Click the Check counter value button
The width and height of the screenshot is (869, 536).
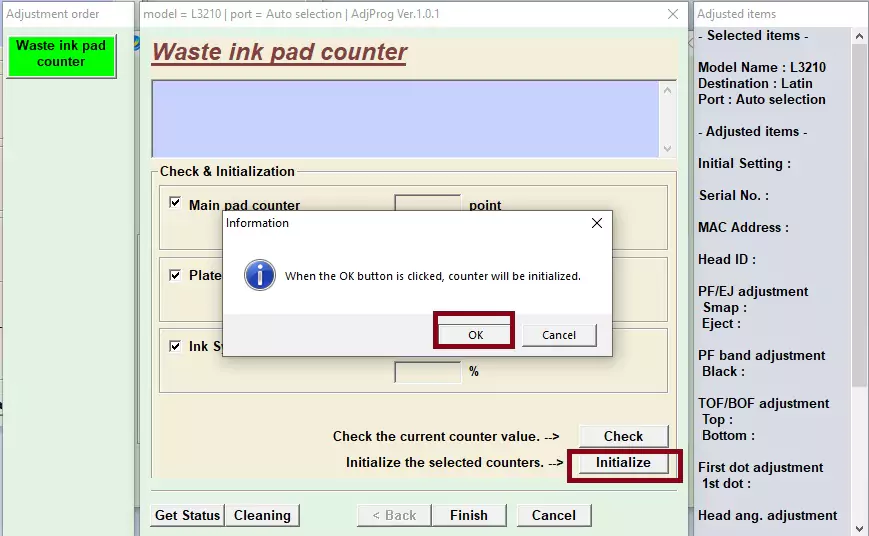(x=623, y=436)
